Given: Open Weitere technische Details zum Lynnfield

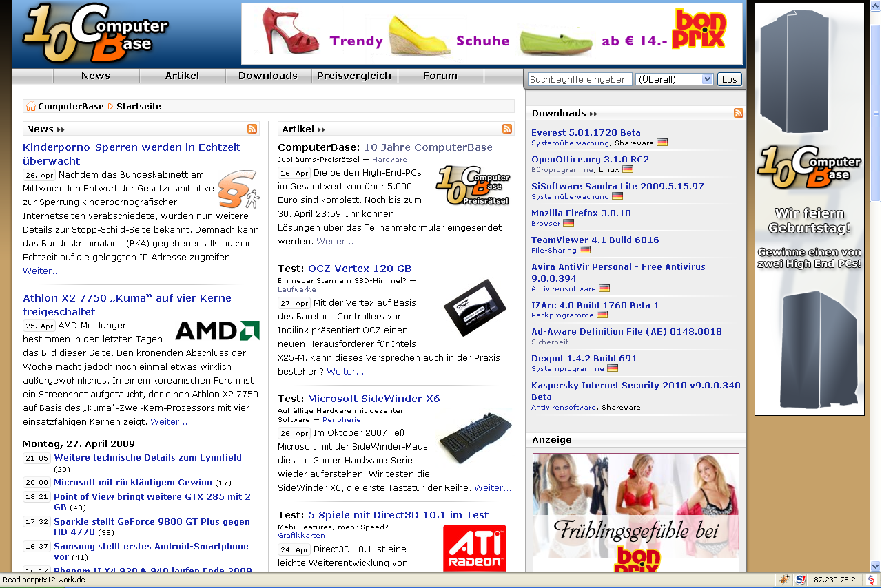Looking at the screenshot, I should click(x=147, y=457).
